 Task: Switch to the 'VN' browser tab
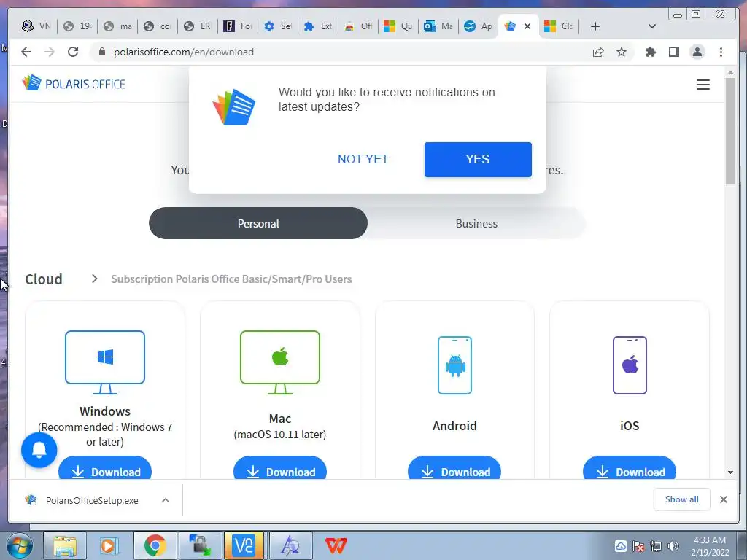pos(36,26)
